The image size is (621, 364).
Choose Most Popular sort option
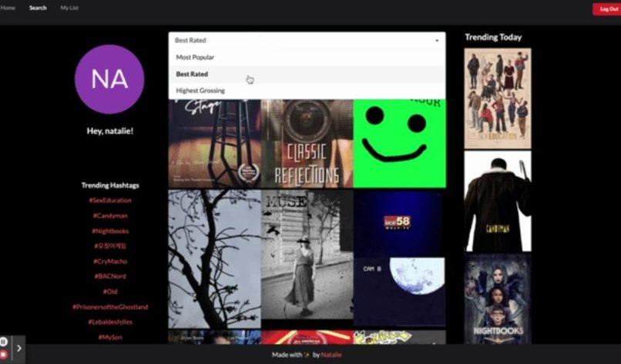point(307,58)
